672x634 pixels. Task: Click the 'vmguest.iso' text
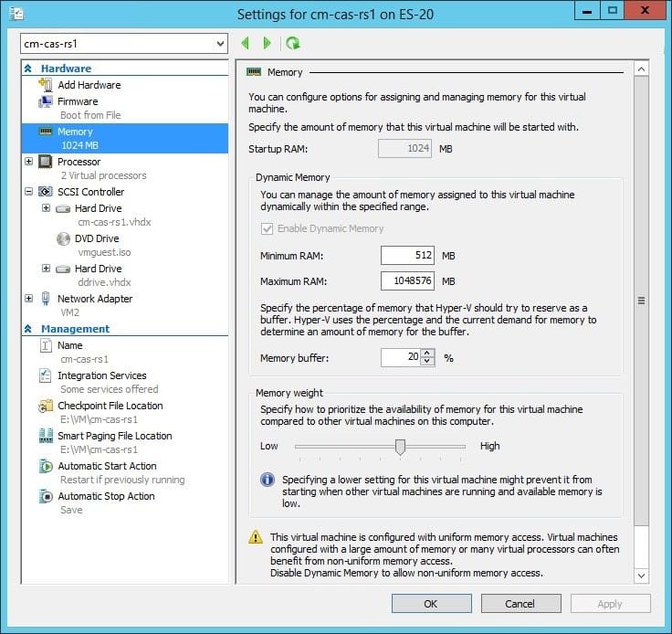point(104,252)
